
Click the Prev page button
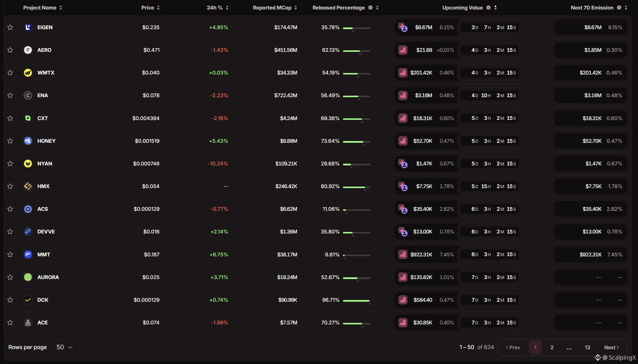click(x=513, y=347)
